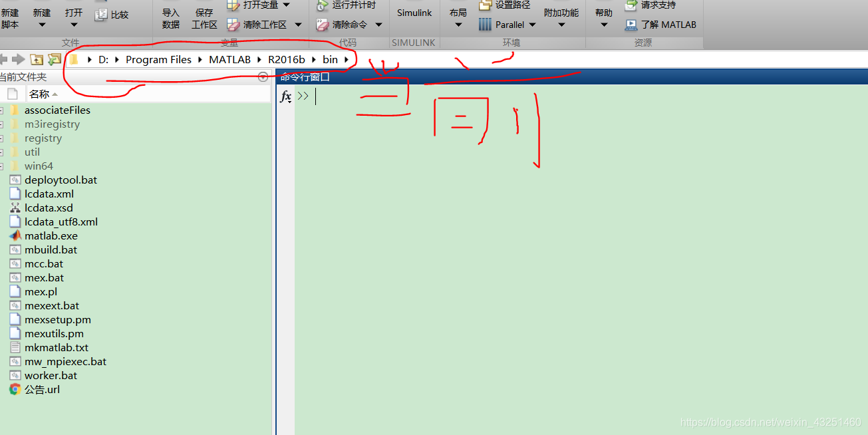
Task: Select mexutils.pm in the file list
Action: coord(54,334)
